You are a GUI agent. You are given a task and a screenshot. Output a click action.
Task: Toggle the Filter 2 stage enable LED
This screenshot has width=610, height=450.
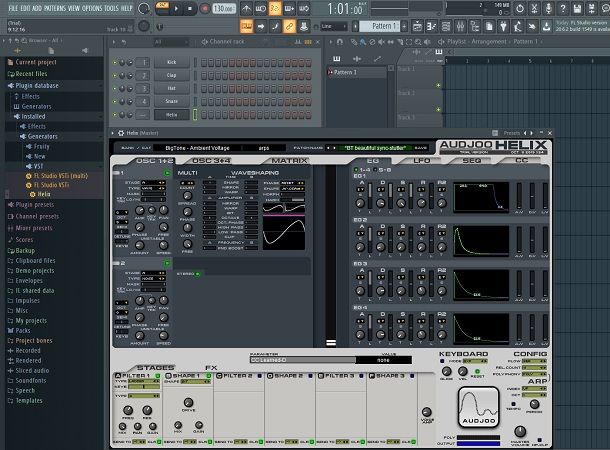point(259,376)
